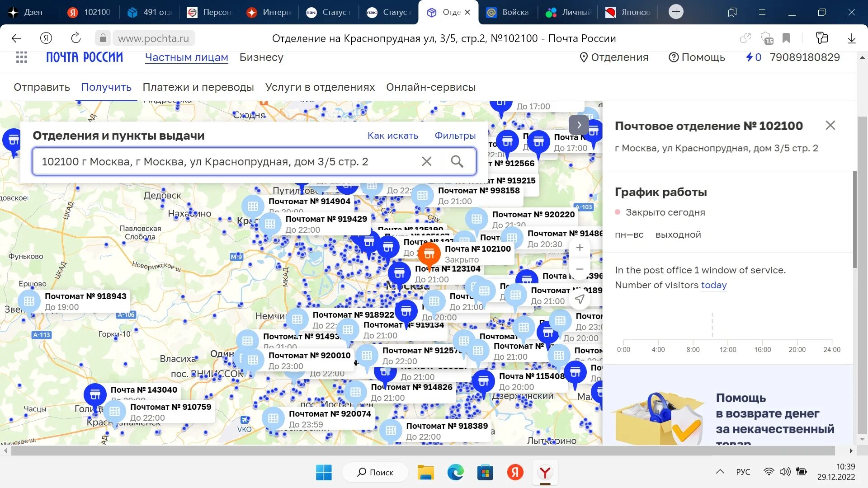Open the browser menu hamburger icon
This screenshot has height=488, width=868.
pyautogui.click(x=762, y=12)
